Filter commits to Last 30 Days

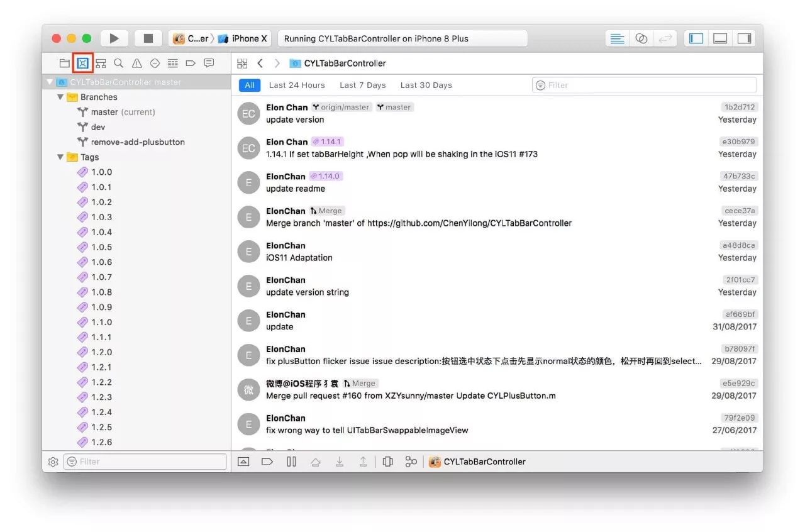pyautogui.click(x=426, y=85)
